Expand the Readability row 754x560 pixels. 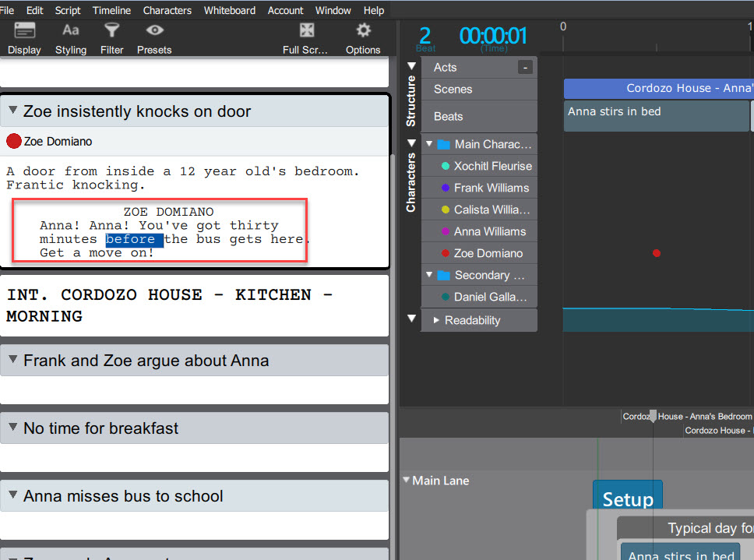[436, 320]
